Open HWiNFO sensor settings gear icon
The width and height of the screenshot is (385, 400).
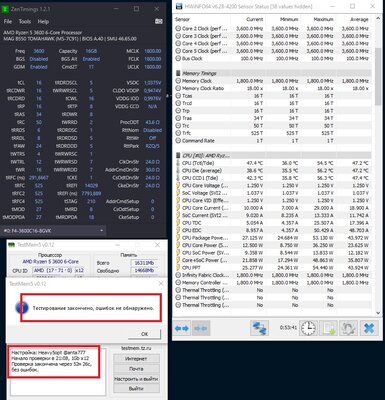pyautogui.click(x=348, y=328)
